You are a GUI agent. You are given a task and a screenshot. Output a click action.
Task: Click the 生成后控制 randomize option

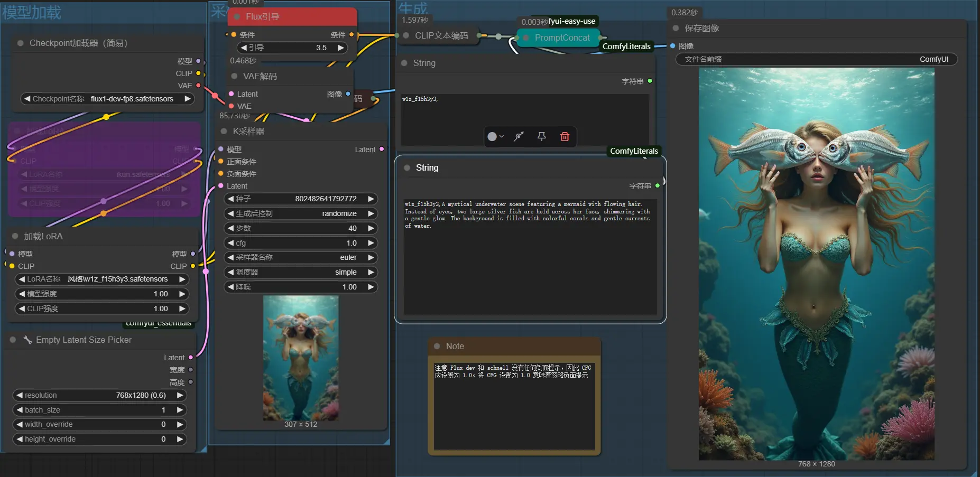tap(300, 213)
